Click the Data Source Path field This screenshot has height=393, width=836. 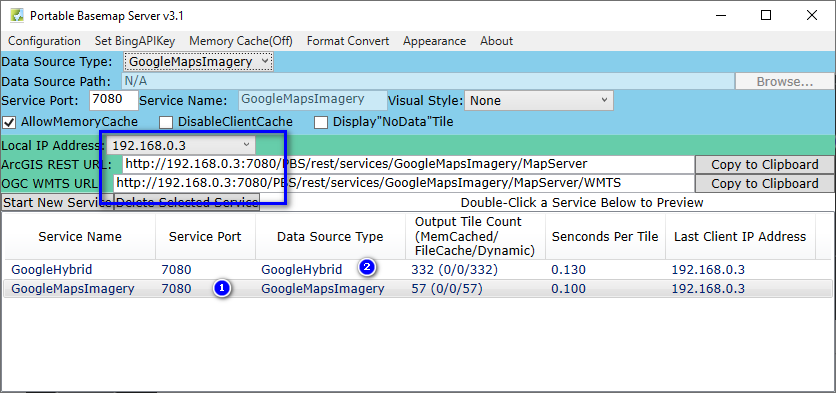point(428,82)
